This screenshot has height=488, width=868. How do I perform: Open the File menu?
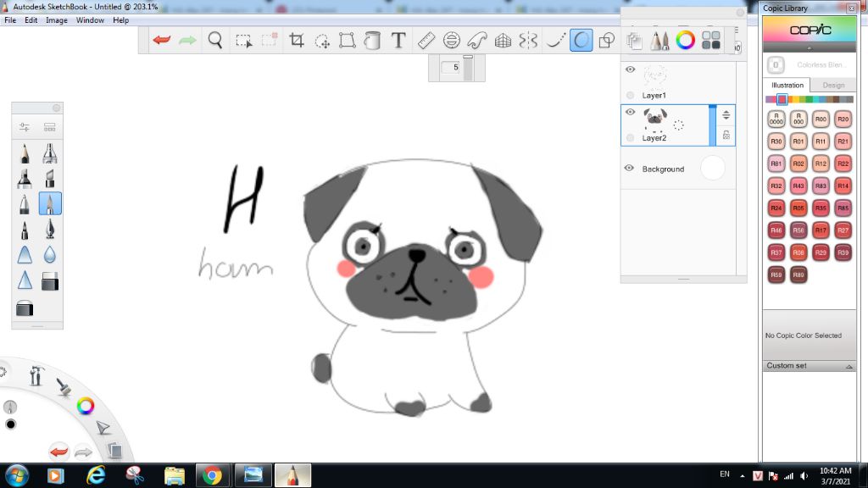[10, 20]
